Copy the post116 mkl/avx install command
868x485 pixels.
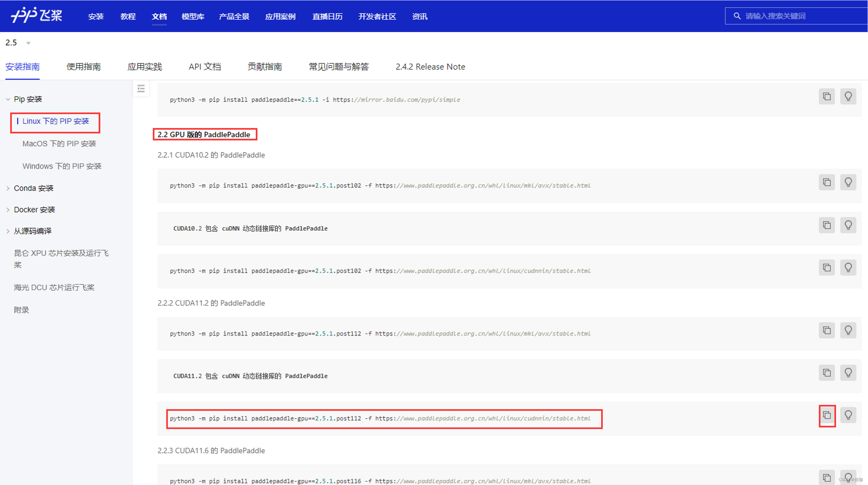pos(827,477)
